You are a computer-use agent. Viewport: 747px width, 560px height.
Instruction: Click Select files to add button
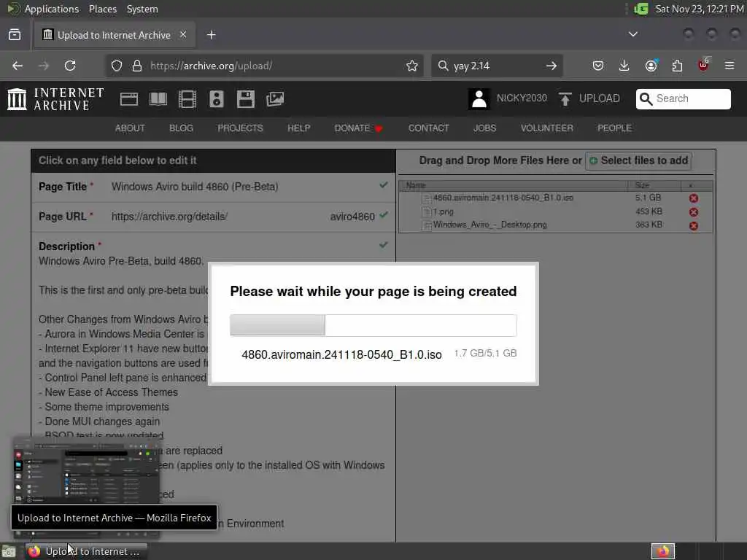(x=638, y=160)
